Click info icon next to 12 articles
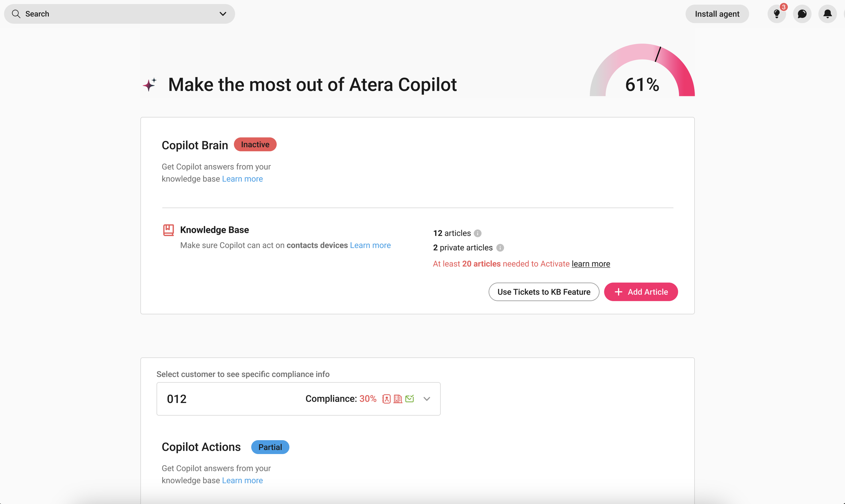The width and height of the screenshot is (845, 504). 477,233
